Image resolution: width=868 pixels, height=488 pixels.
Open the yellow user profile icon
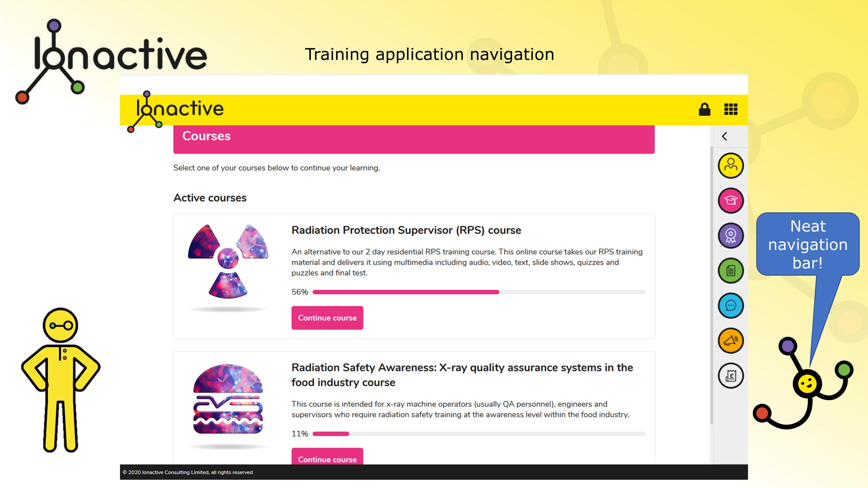[x=730, y=165]
